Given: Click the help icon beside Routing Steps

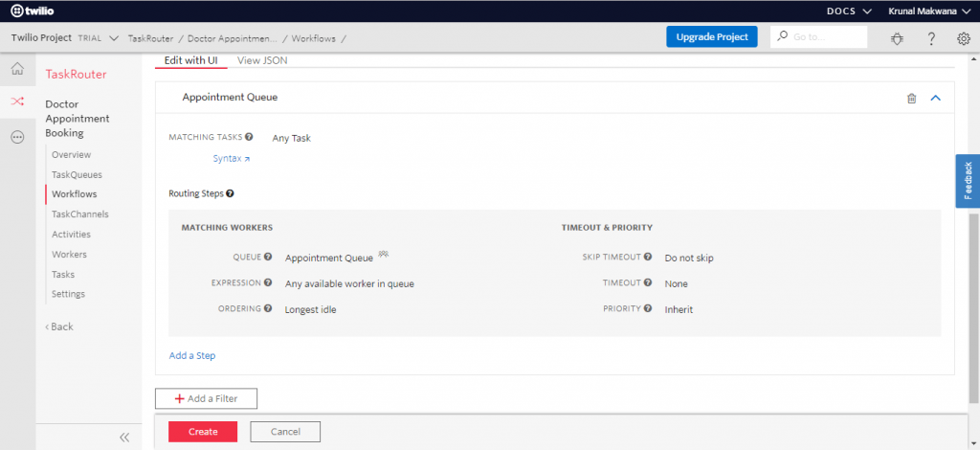Looking at the screenshot, I should [230, 193].
